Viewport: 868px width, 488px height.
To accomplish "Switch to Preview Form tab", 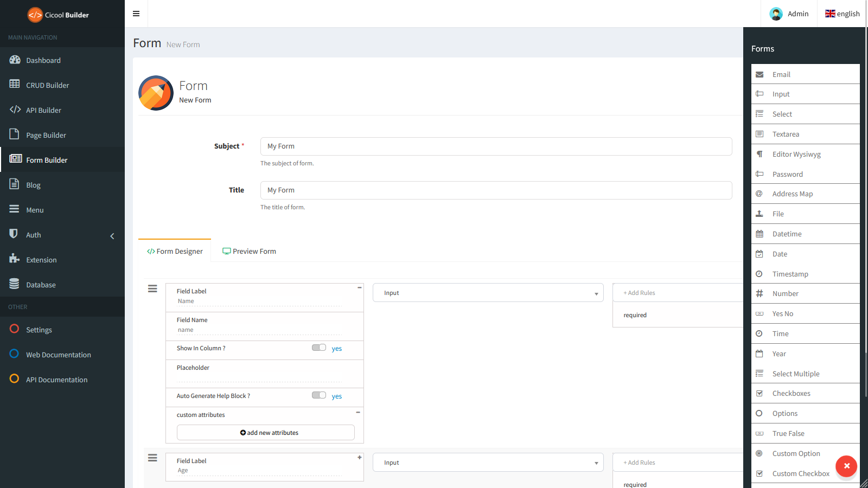I will (249, 251).
